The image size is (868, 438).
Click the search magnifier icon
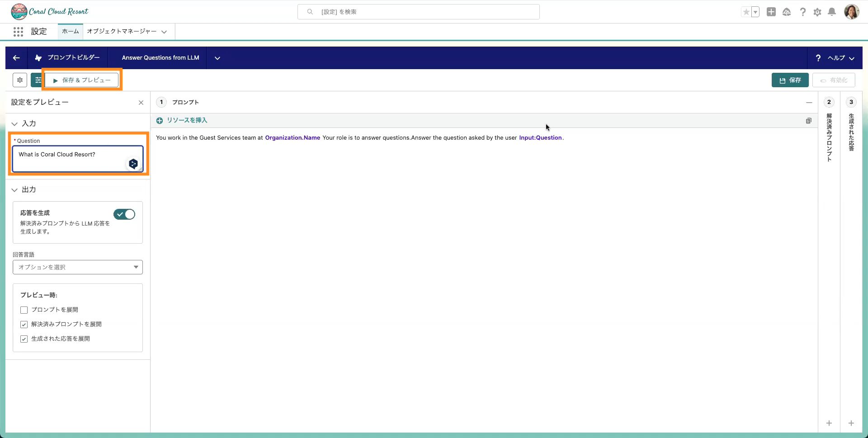point(310,12)
